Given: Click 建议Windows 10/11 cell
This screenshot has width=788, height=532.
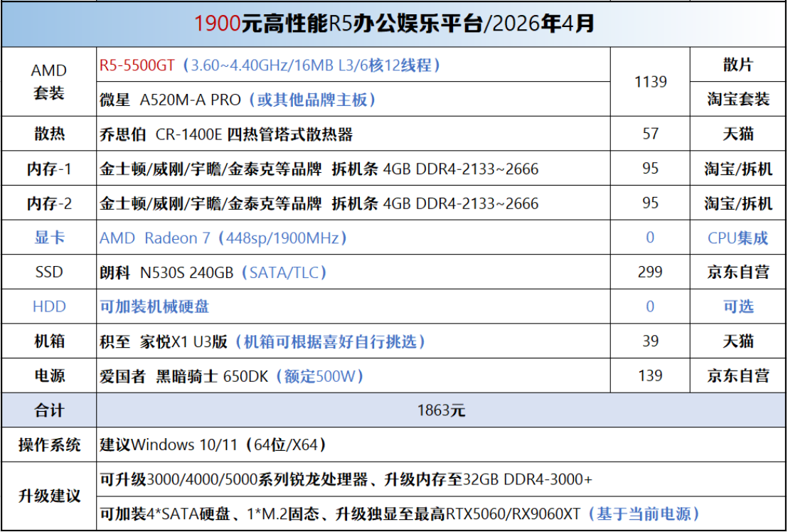Looking at the screenshot, I should 441,445.
